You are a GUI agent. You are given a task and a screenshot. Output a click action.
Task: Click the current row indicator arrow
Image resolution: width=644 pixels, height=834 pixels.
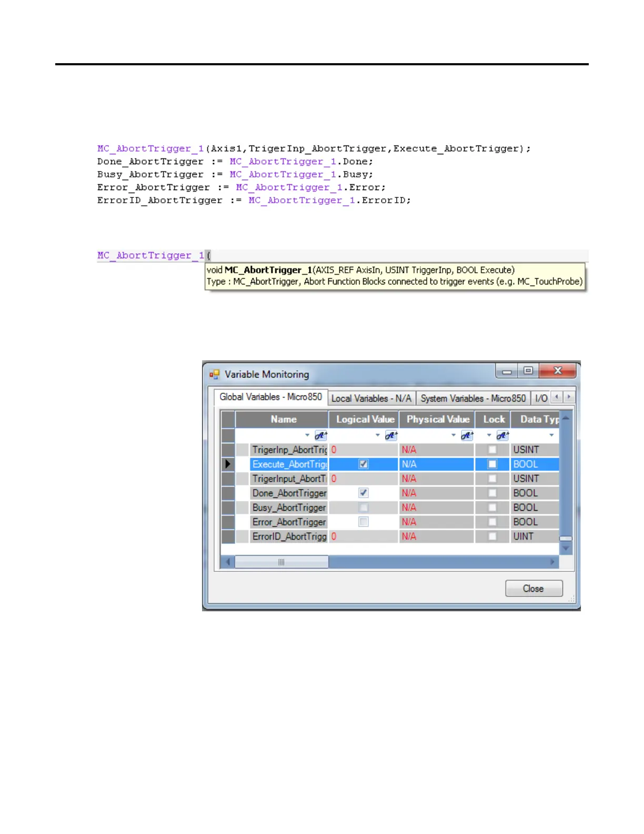pos(228,464)
